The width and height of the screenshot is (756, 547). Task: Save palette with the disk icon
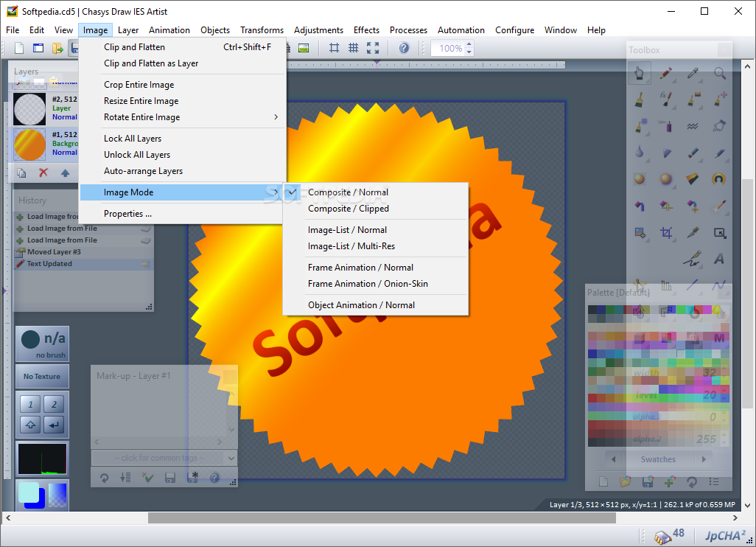[x=648, y=481]
